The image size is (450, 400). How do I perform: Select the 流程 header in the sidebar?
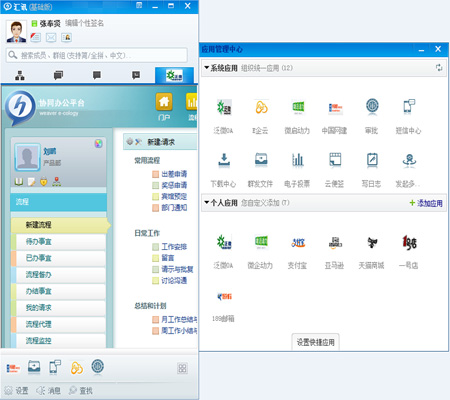coord(59,202)
